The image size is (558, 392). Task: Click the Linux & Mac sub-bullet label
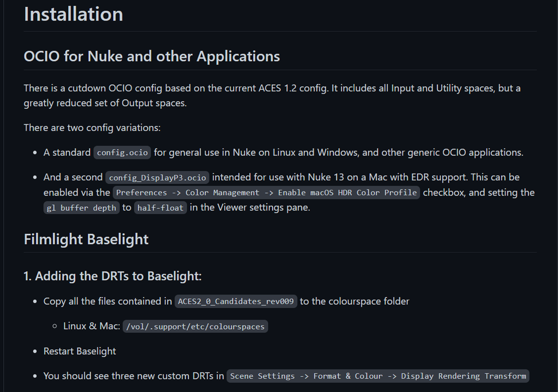92,326
